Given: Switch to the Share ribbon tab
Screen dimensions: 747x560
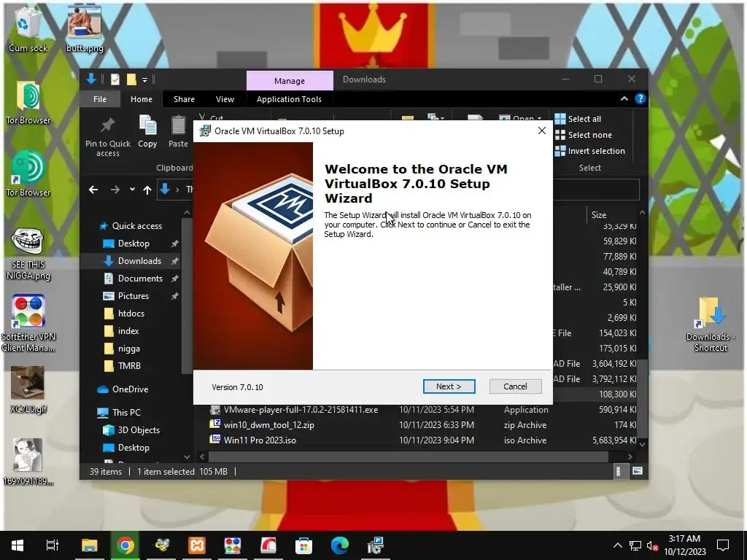Looking at the screenshot, I should pyautogui.click(x=184, y=99).
